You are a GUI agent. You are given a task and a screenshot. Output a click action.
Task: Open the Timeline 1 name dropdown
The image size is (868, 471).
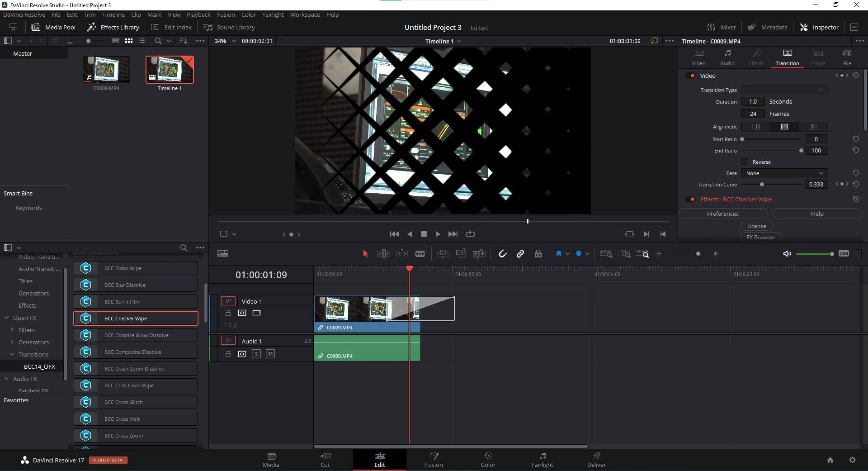443,41
